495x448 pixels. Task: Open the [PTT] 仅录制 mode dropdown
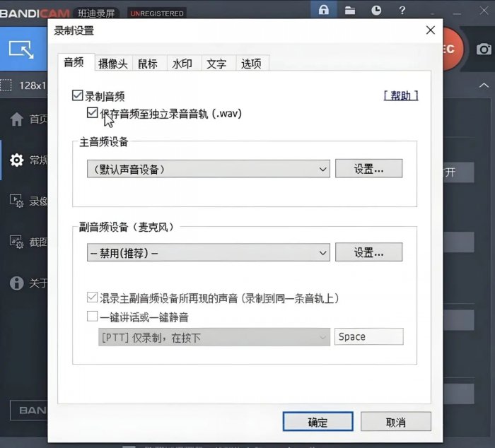click(x=214, y=337)
